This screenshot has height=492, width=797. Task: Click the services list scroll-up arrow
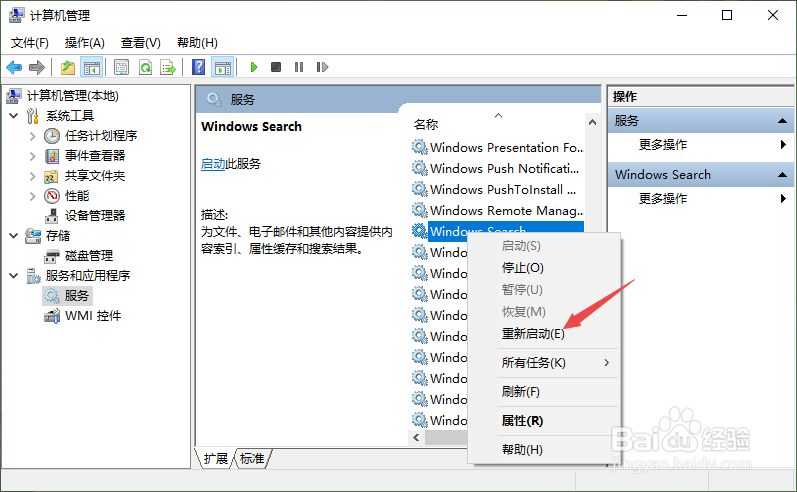point(592,122)
